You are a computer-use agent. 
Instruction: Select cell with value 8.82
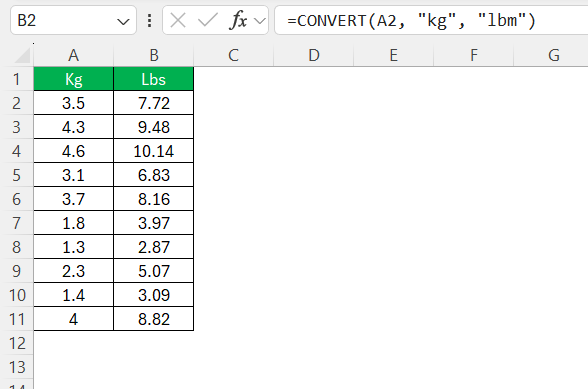coord(154,319)
